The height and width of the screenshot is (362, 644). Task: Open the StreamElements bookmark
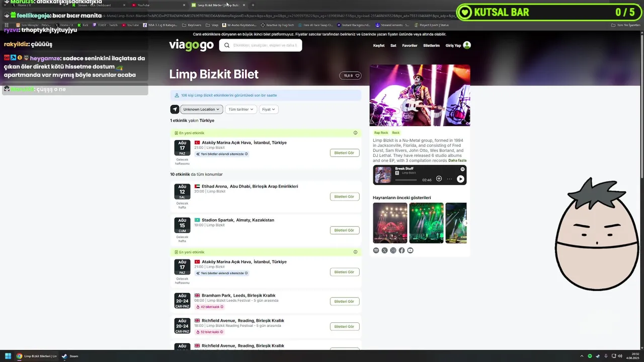coord(392,25)
